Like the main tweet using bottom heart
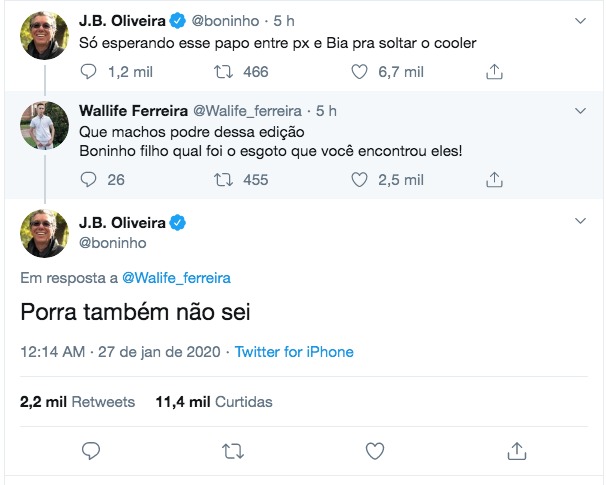The height and width of the screenshot is (485, 606). 375,450
